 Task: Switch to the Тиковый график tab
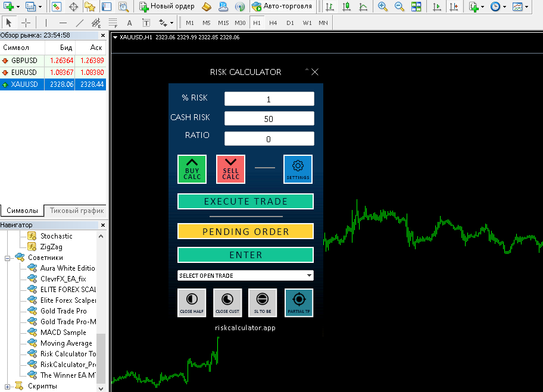(x=77, y=211)
